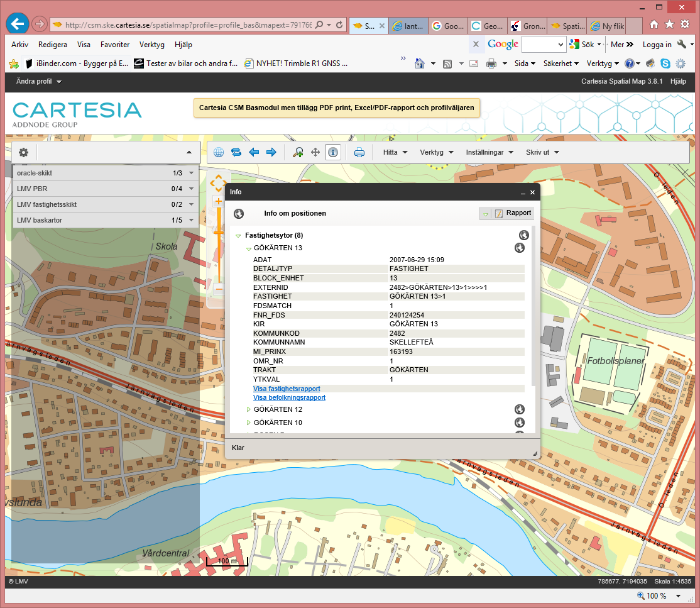Image resolution: width=700 pixels, height=608 pixels.
Task: Click the Info dialog vertical scrollbar
Action: [x=533, y=306]
